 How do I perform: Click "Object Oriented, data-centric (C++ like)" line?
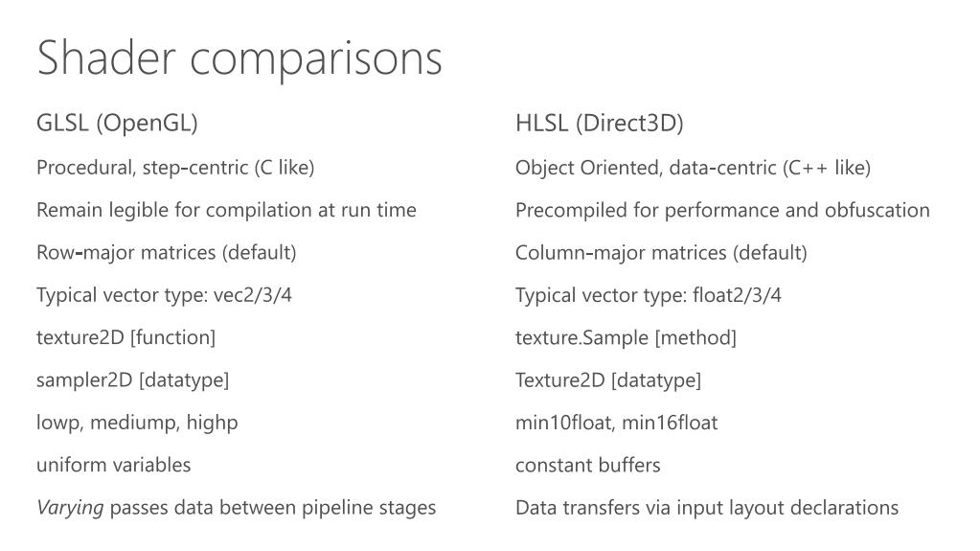[693, 168]
